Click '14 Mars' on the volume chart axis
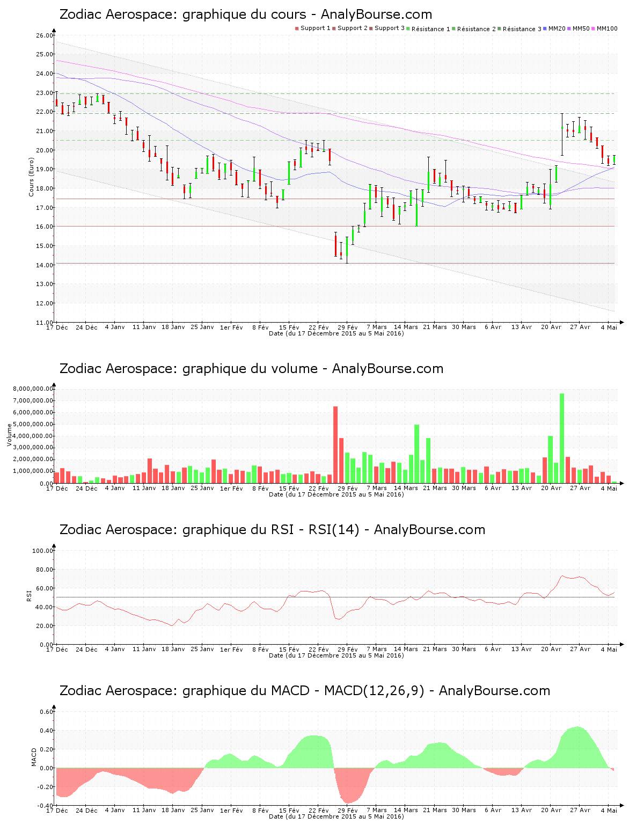The image size is (644, 832). (x=406, y=488)
